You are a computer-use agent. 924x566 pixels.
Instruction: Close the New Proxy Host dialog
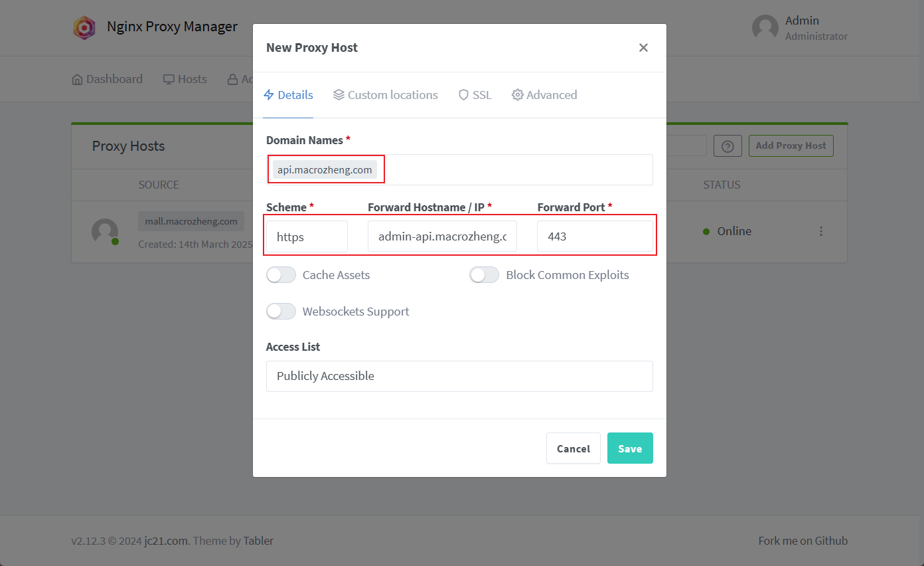point(643,48)
